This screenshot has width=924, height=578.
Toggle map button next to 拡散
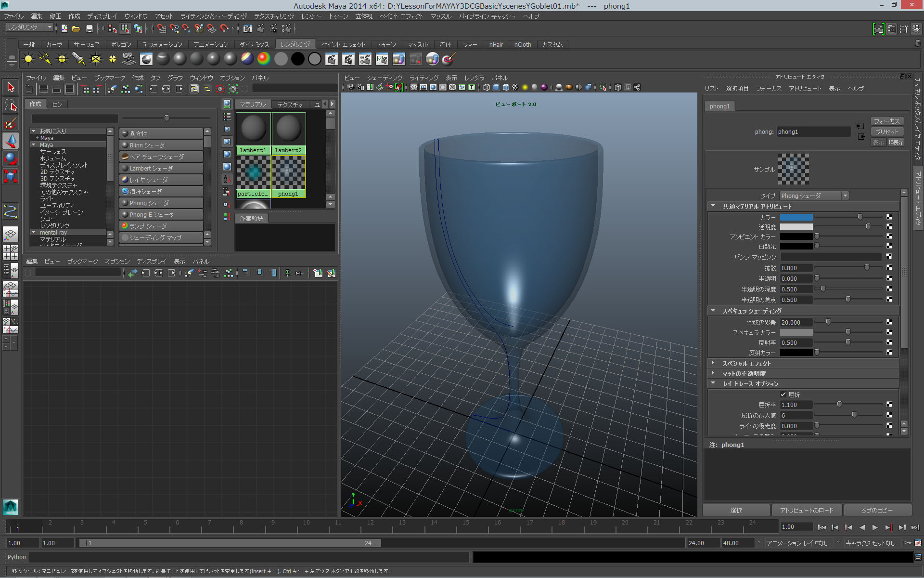click(889, 268)
